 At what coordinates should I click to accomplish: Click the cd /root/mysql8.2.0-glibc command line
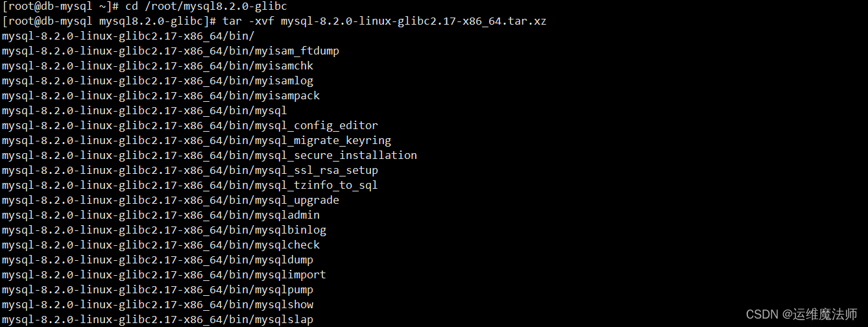pyautogui.click(x=145, y=6)
